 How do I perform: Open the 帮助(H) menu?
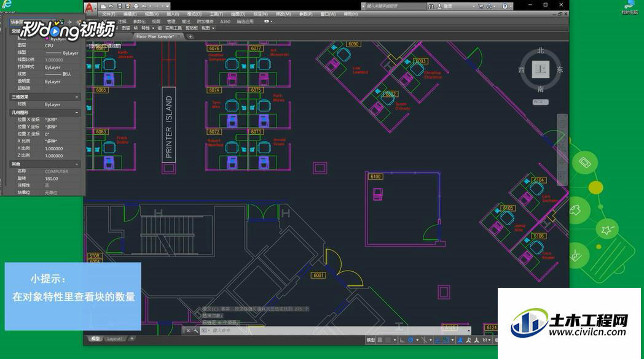coord(351,14)
